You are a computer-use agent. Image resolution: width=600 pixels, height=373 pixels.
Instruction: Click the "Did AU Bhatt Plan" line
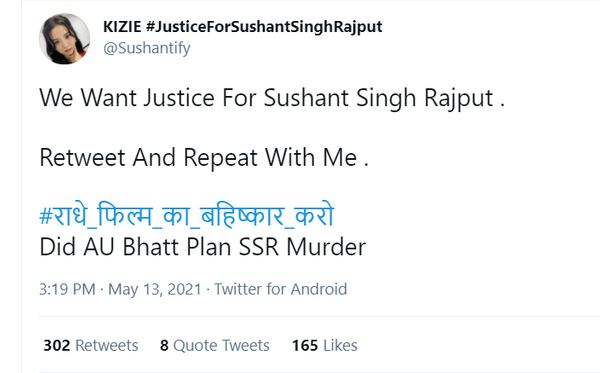click(203, 247)
